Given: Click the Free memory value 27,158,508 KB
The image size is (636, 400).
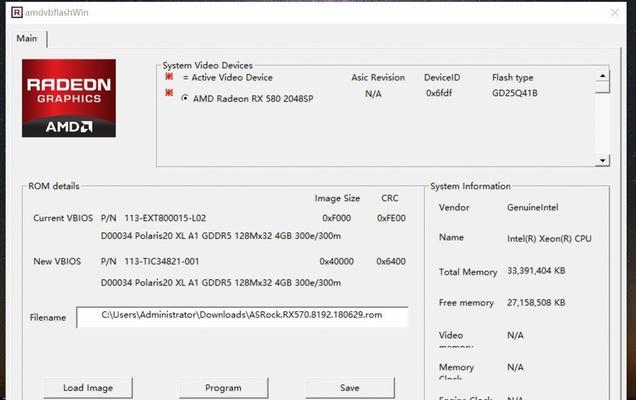Looking at the screenshot, I should pos(536,302).
